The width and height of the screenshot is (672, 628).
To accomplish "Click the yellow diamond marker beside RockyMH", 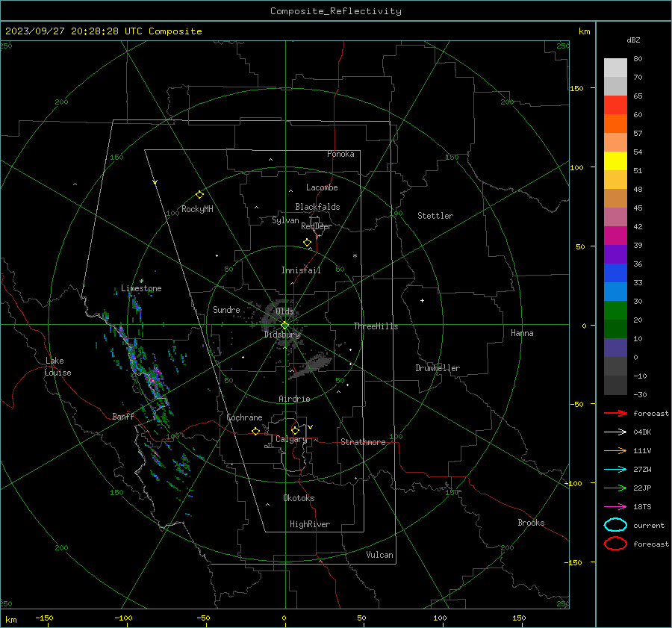I will coord(199,195).
